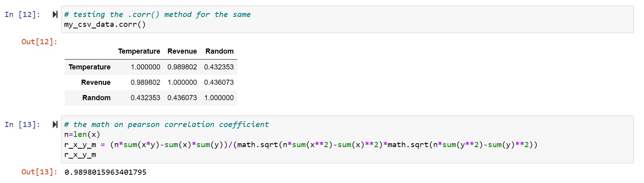The height and width of the screenshot is (183, 644).
Task: Click the In [13] prompt label
Action: click(22, 125)
